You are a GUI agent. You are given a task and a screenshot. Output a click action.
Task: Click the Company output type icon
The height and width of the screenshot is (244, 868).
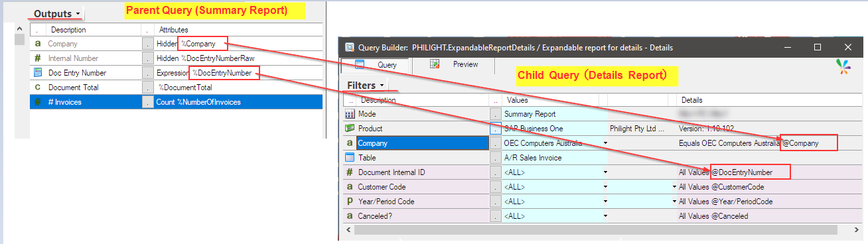pos(37,44)
